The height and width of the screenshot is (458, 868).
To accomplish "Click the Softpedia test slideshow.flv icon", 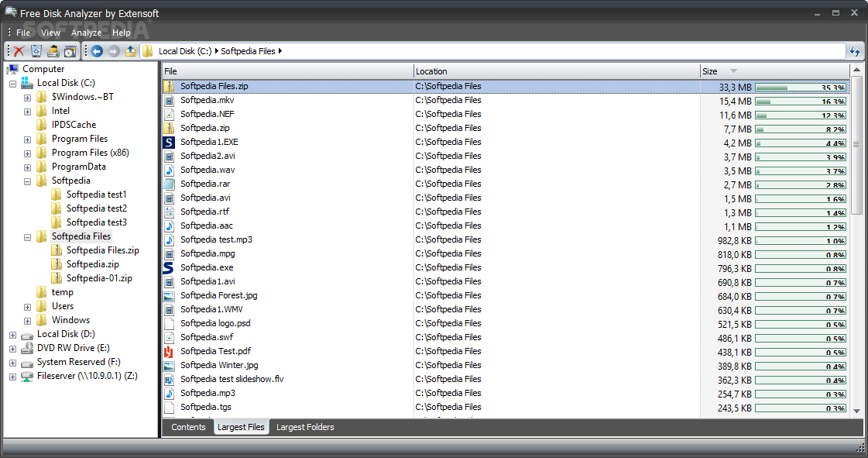I will pyautogui.click(x=169, y=380).
